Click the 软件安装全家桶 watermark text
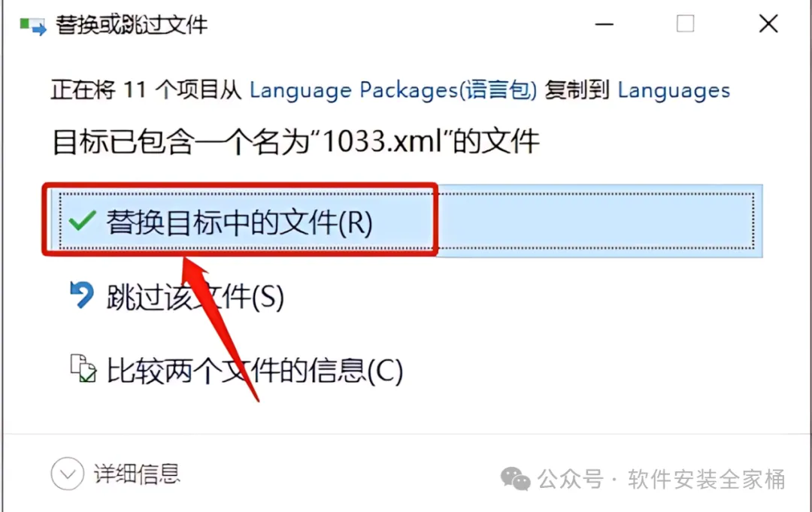The width and height of the screenshot is (812, 512). [706, 479]
